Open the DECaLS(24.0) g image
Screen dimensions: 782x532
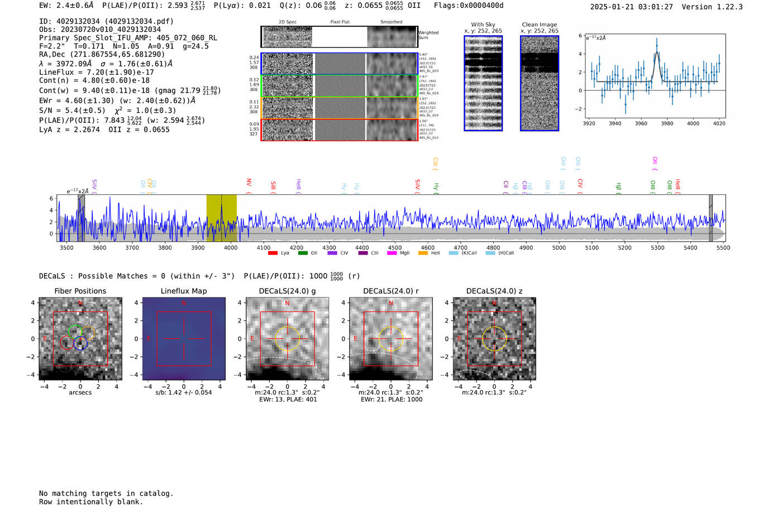coord(287,339)
